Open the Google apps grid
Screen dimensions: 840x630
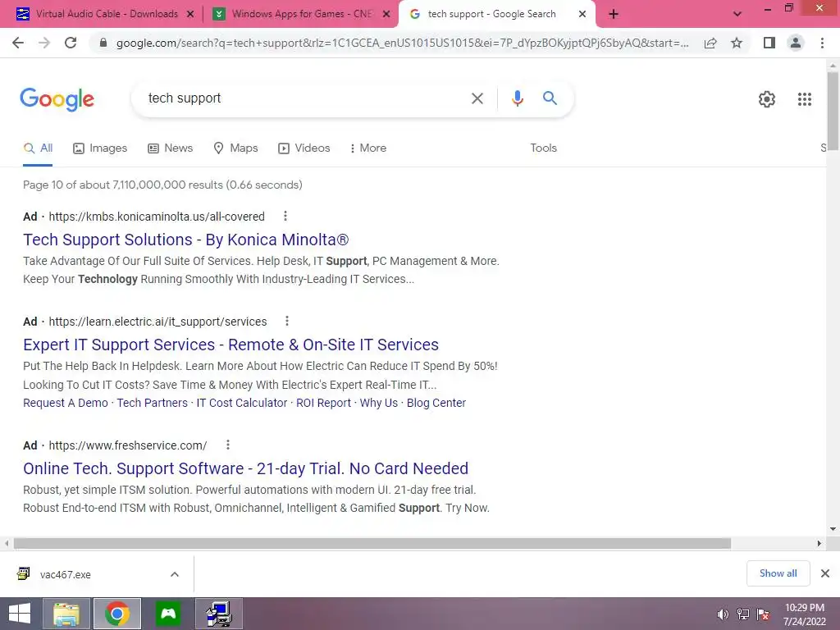[805, 99]
